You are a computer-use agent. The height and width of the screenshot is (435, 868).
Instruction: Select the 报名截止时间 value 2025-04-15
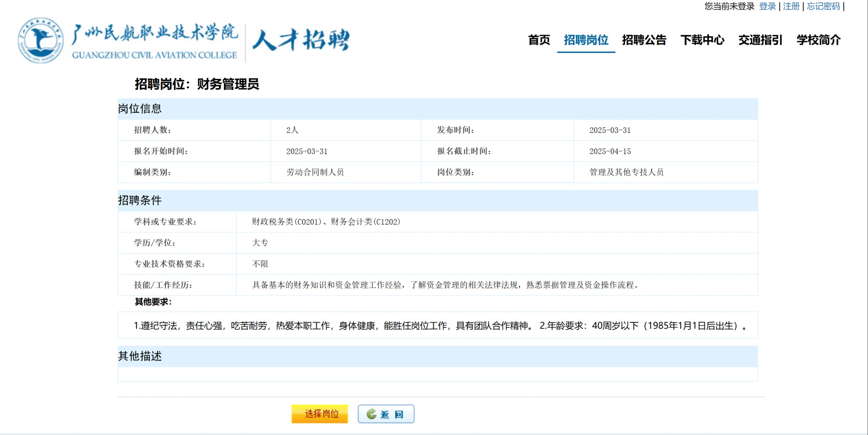coord(611,151)
